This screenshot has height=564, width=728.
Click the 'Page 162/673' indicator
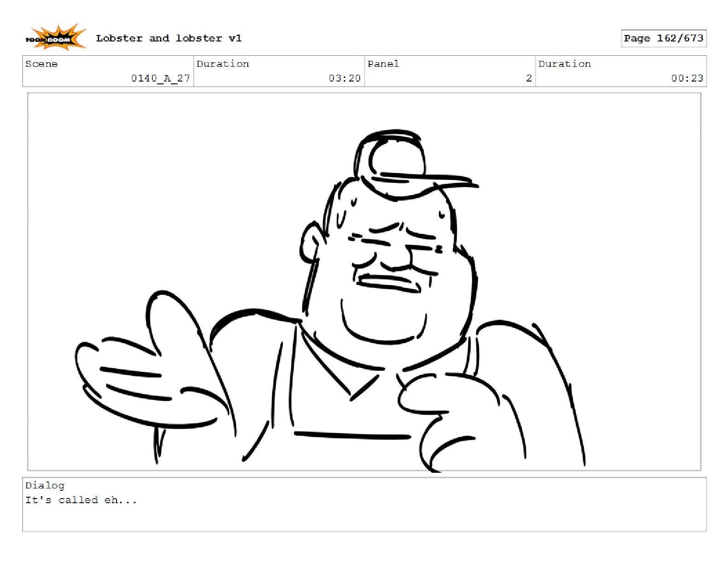[x=664, y=38]
